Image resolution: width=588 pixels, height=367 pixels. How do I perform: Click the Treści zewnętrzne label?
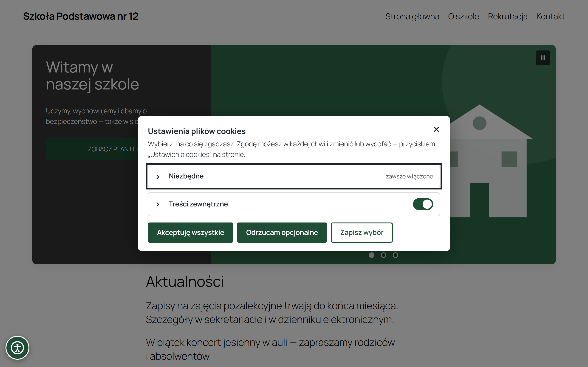[x=198, y=204]
